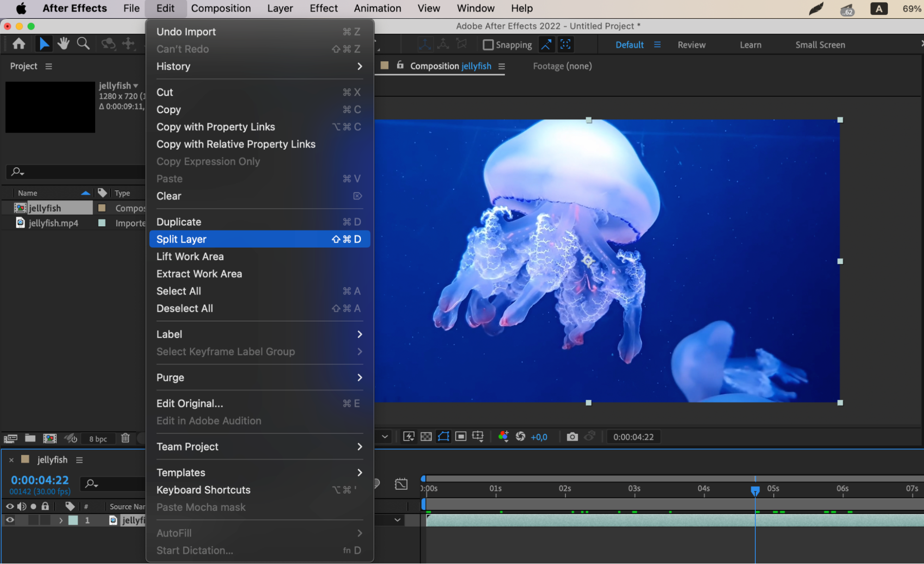Image resolution: width=924 pixels, height=564 pixels.
Task: Select the Zoom magnifier tool
Action: pos(83,44)
